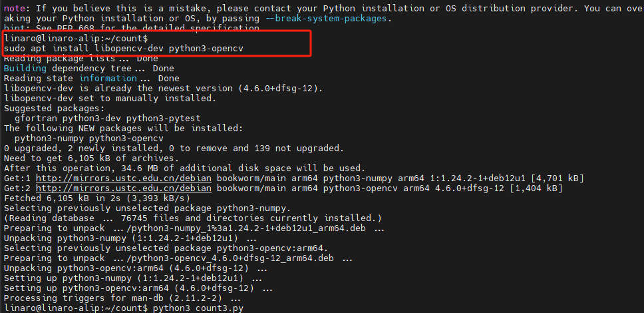Click the Suggested packages heading line

pos(54,108)
